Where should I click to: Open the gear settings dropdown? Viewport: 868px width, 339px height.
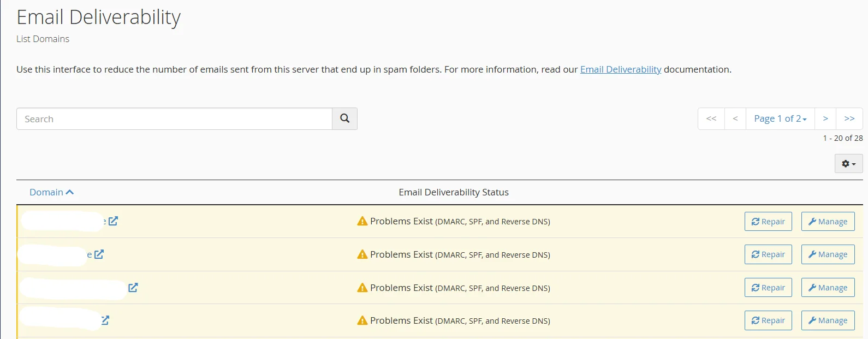click(x=848, y=164)
